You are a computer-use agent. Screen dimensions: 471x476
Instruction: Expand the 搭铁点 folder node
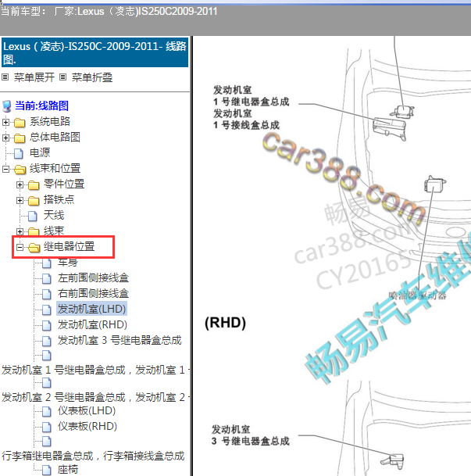coord(20,200)
